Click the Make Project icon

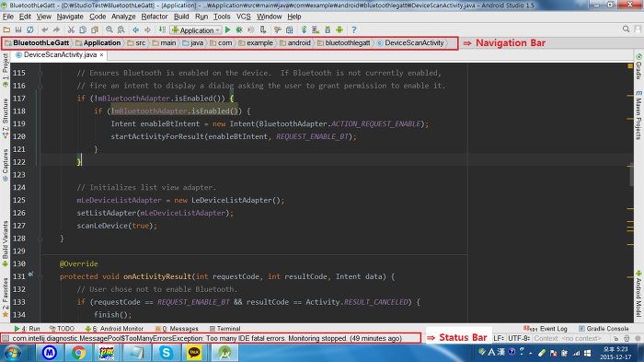pos(162,29)
